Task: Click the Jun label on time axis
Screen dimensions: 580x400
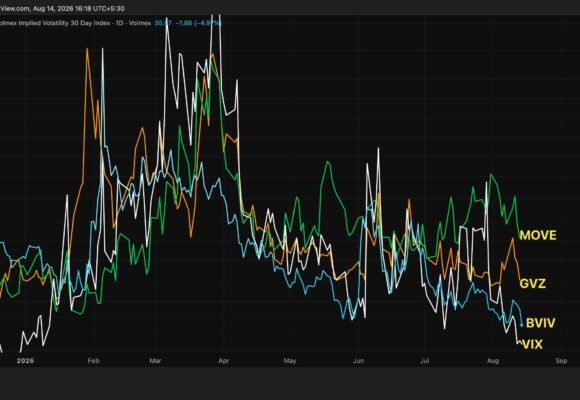Action: pos(358,361)
